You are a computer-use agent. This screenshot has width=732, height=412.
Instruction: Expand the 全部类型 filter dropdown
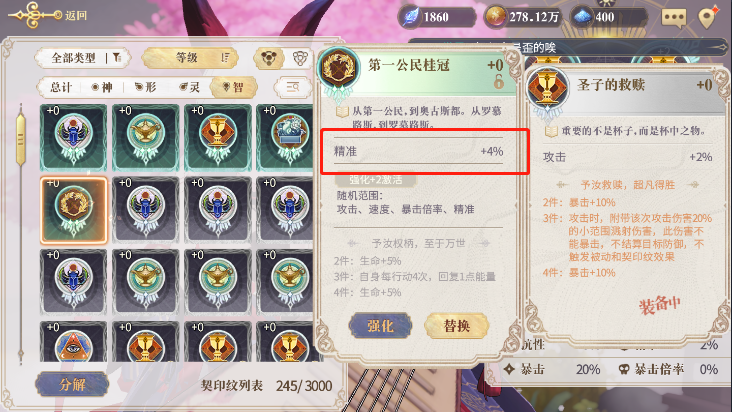click(x=83, y=58)
